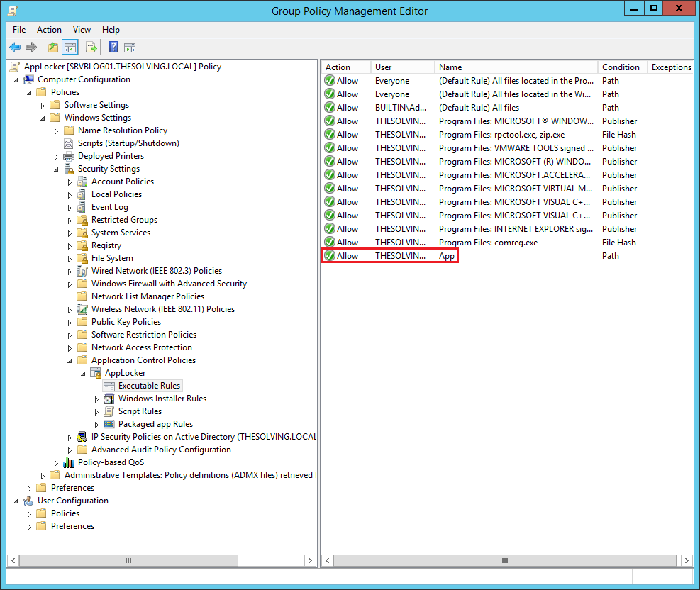
Task: Select the INTERNET EXPLORER signed rule
Action: coord(507,228)
